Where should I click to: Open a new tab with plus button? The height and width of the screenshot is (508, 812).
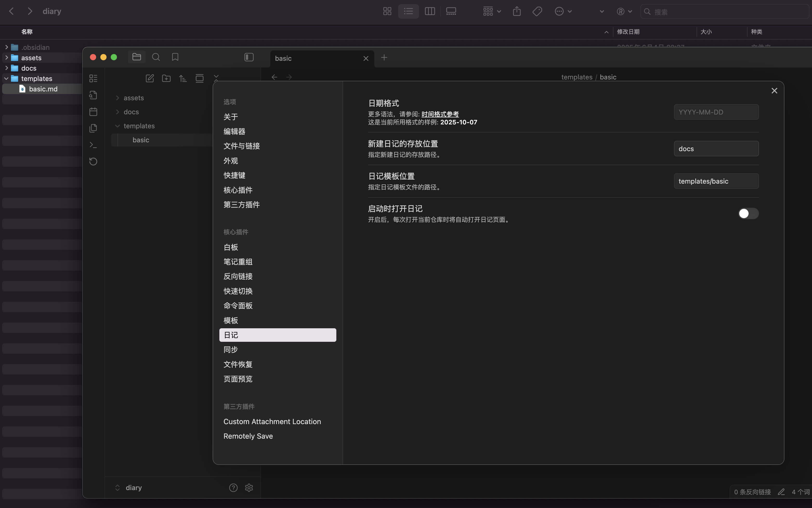tap(384, 57)
